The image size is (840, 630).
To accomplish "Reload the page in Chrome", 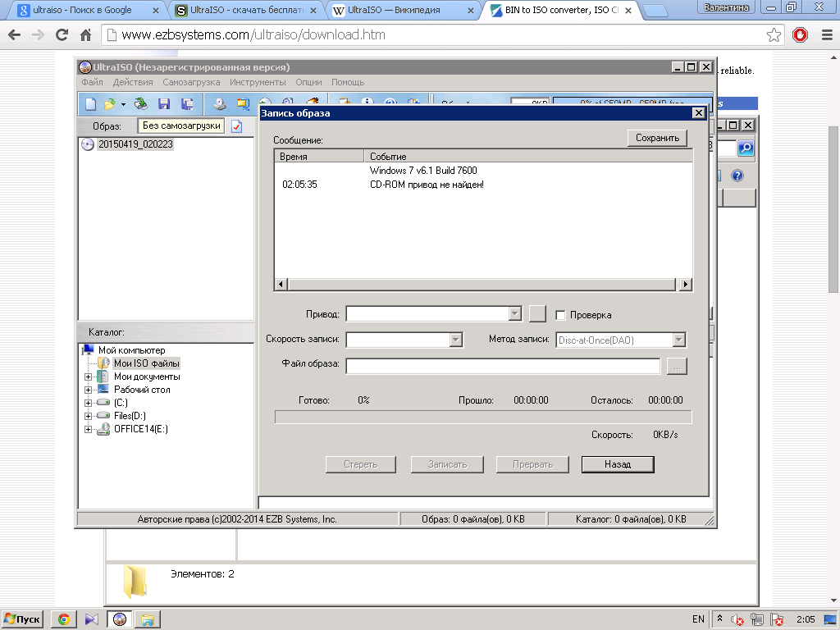I will coord(62,35).
